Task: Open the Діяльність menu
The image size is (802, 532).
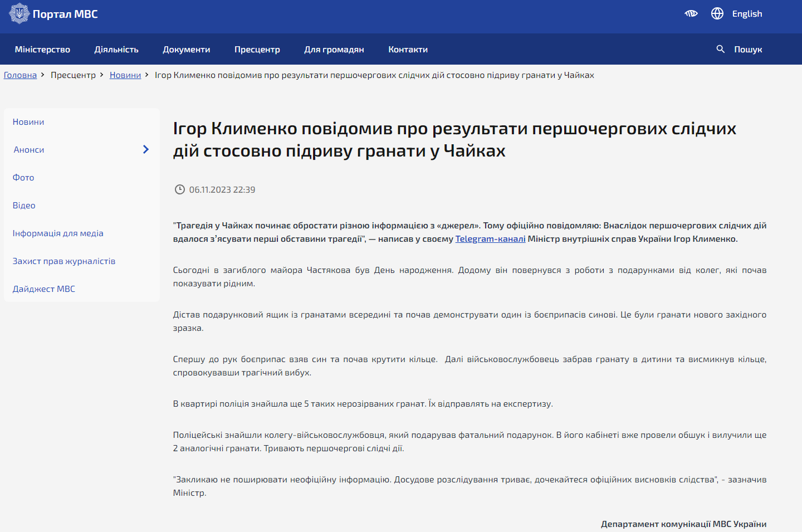Action: coord(116,50)
